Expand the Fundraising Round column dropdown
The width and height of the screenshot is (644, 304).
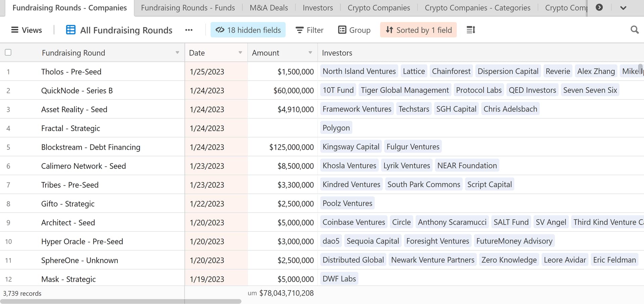tap(177, 53)
